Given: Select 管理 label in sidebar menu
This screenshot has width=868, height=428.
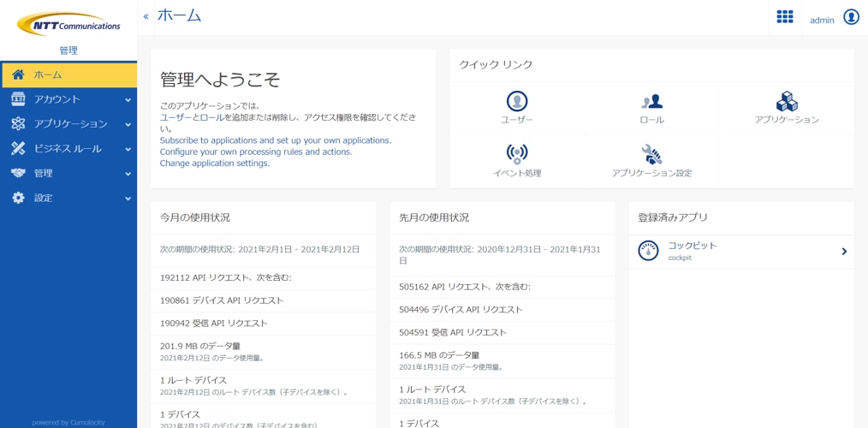Looking at the screenshot, I should pyautogui.click(x=43, y=173).
